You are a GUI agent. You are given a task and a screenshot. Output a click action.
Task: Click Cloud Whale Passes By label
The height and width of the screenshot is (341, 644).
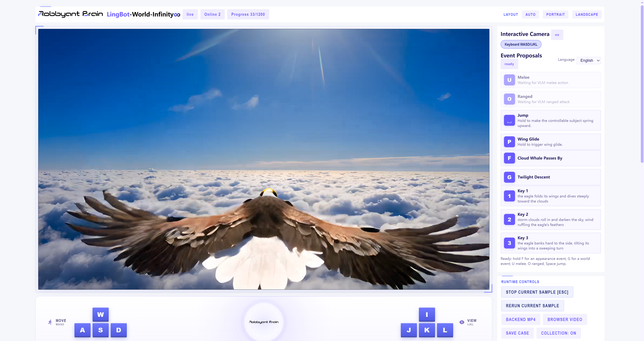(540, 158)
